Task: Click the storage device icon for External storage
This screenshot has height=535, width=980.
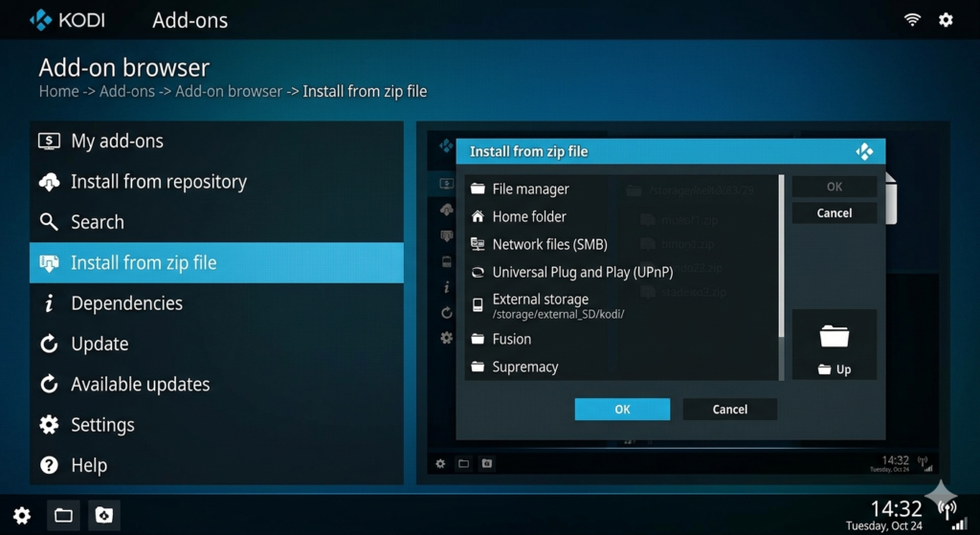Action: 479,305
